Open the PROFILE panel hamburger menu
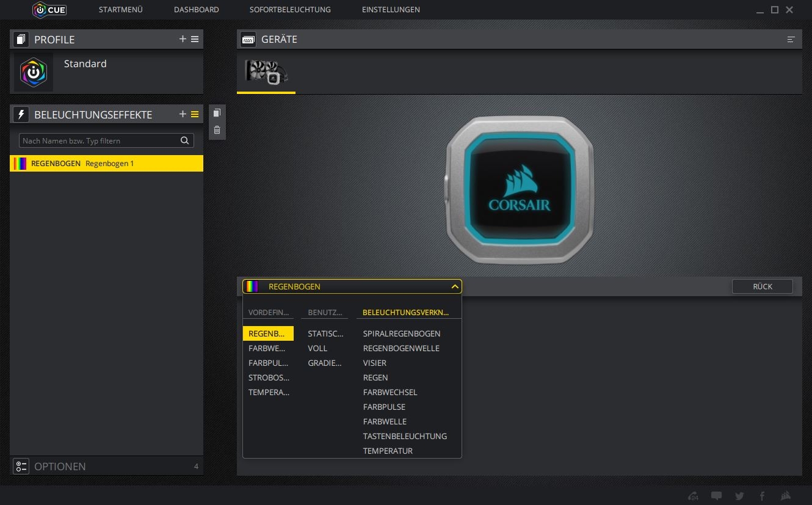Image resolution: width=812 pixels, height=505 pixels. pyautogui.click(x=195, y=39)
